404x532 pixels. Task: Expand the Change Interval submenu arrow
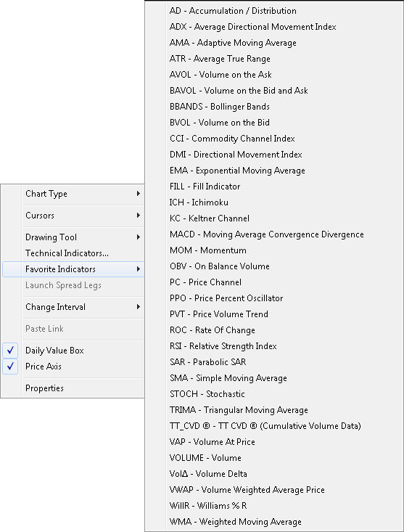[x=139, y=307]
